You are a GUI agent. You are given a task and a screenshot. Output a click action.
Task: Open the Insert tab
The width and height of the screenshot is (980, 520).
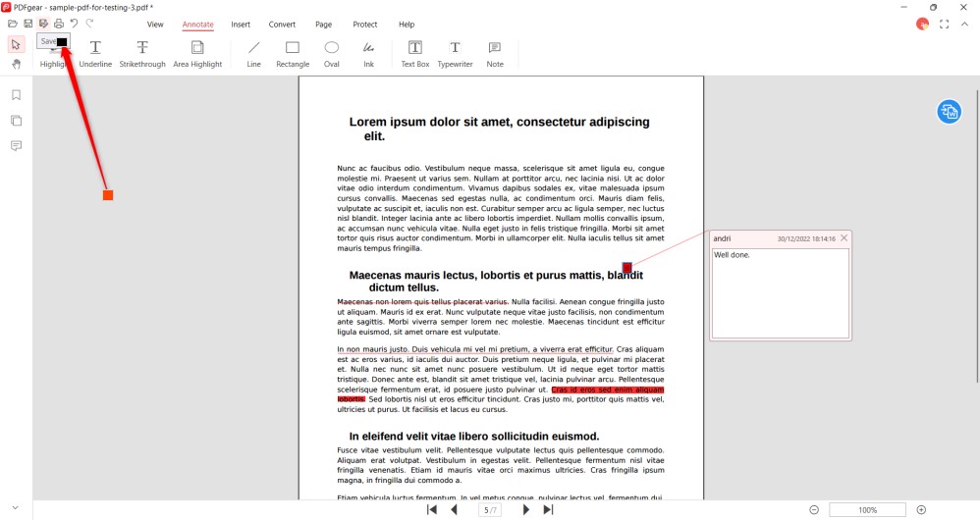[x=241, y=25]
